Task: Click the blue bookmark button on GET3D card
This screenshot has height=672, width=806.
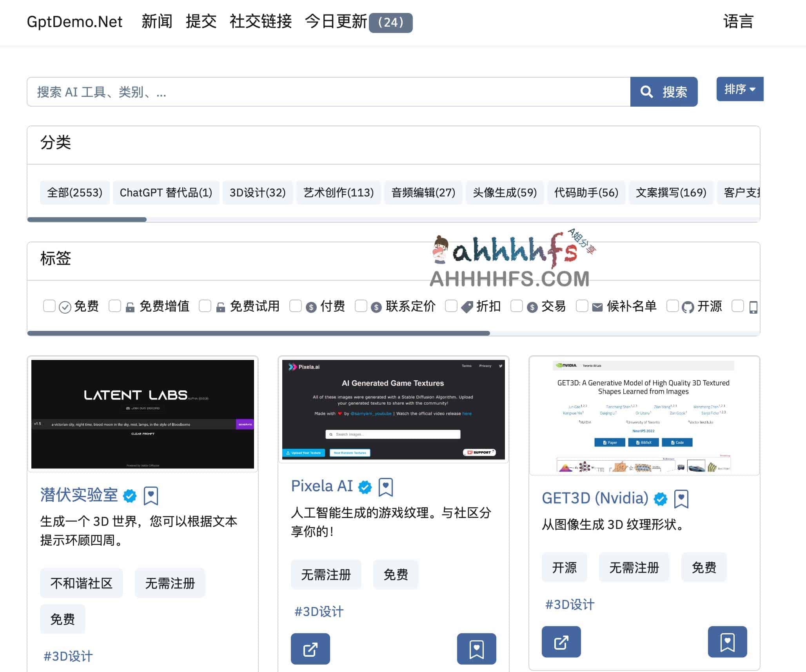Action: [x=727, y=642]
